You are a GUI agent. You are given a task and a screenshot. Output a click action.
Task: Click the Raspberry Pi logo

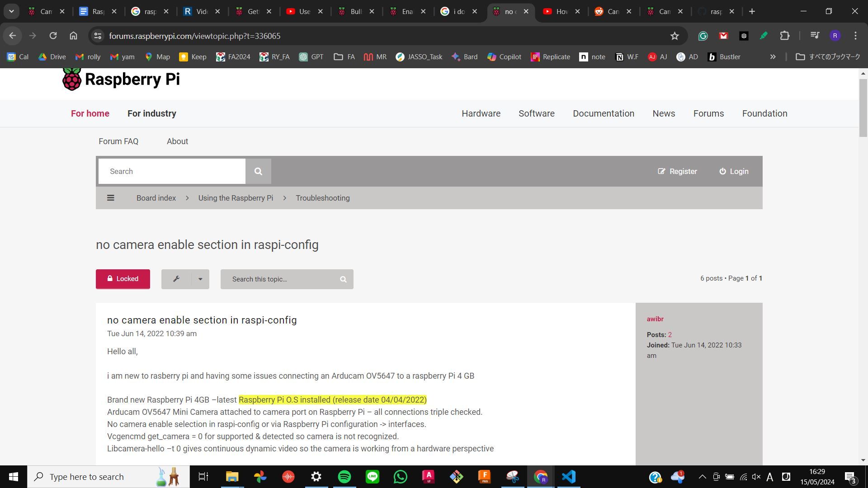[121, 79]
